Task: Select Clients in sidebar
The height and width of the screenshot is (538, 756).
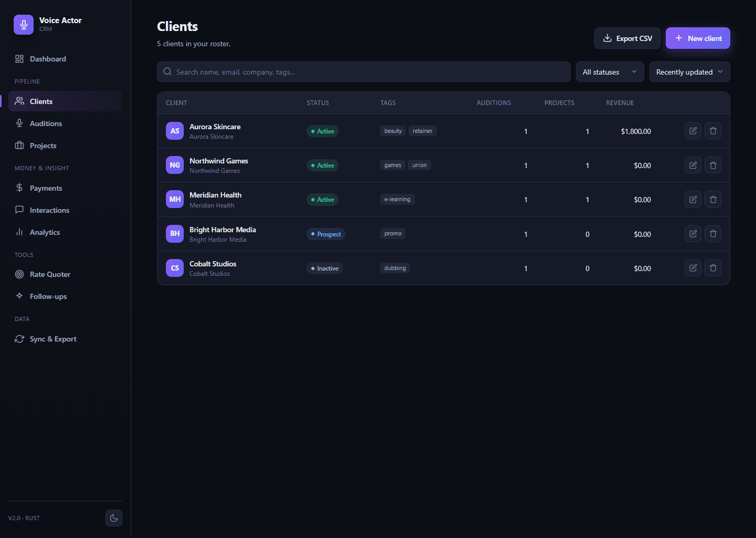Action: point(65,101)
